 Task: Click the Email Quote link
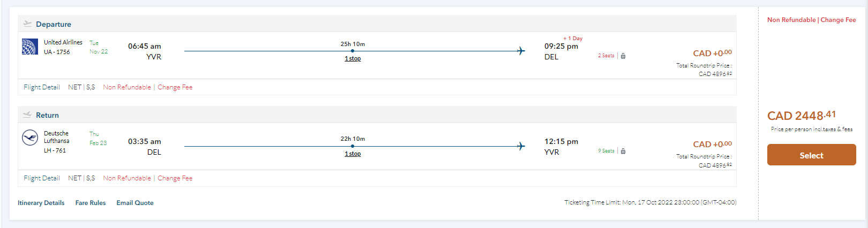click(135, 203)
